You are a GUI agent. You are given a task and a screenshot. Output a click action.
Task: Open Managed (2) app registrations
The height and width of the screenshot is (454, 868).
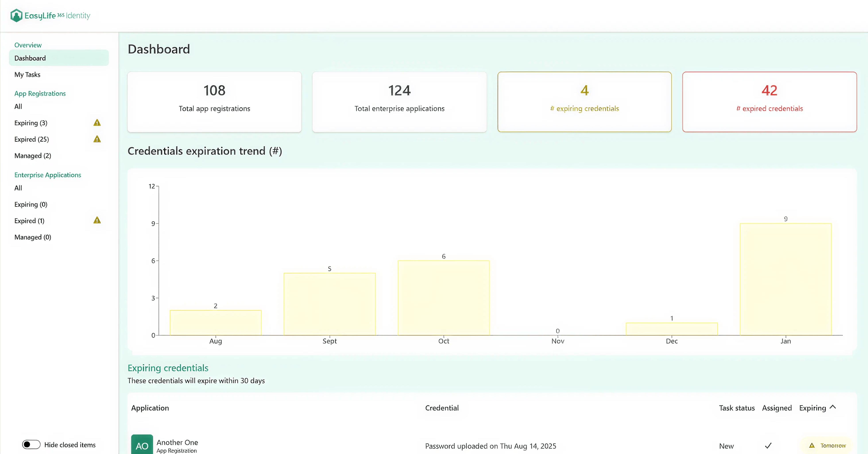coord(33,156)
